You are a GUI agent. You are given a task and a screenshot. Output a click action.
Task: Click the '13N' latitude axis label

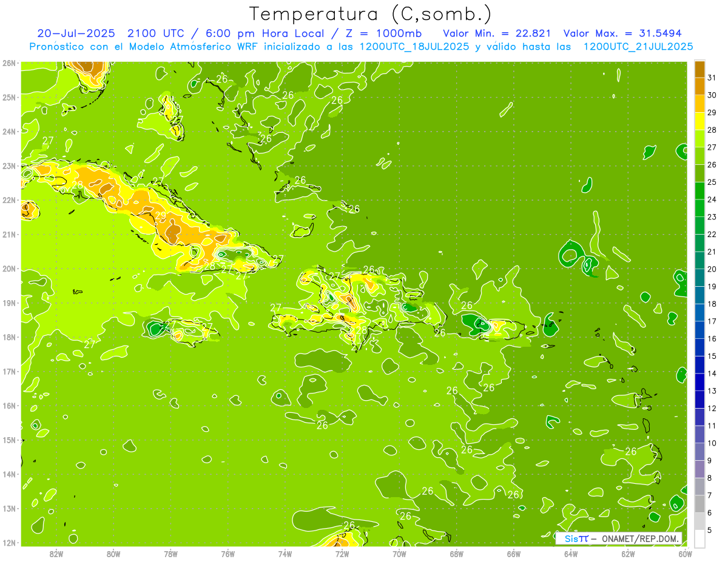(9, 508)
